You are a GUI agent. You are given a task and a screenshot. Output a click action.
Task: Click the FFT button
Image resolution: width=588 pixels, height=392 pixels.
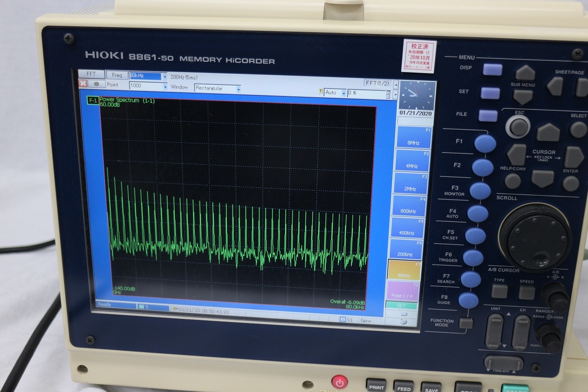(x=91, y=74)
